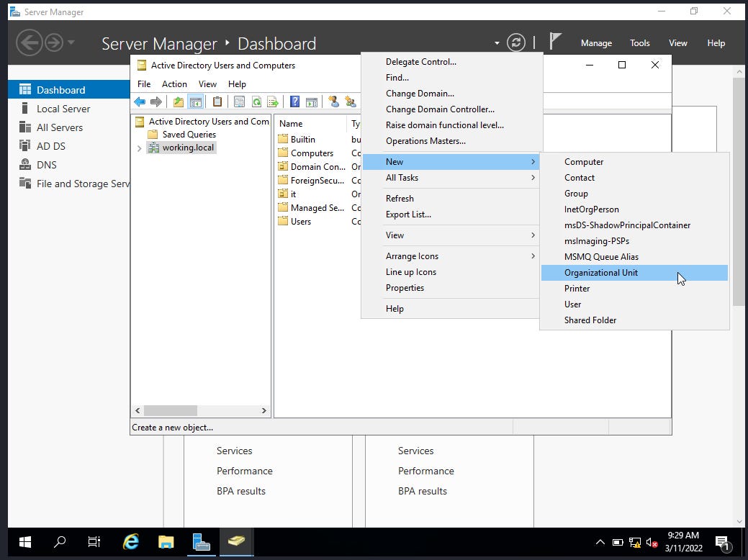
Task: Select Raise domain functional level option
Action: tap(451, 125)
